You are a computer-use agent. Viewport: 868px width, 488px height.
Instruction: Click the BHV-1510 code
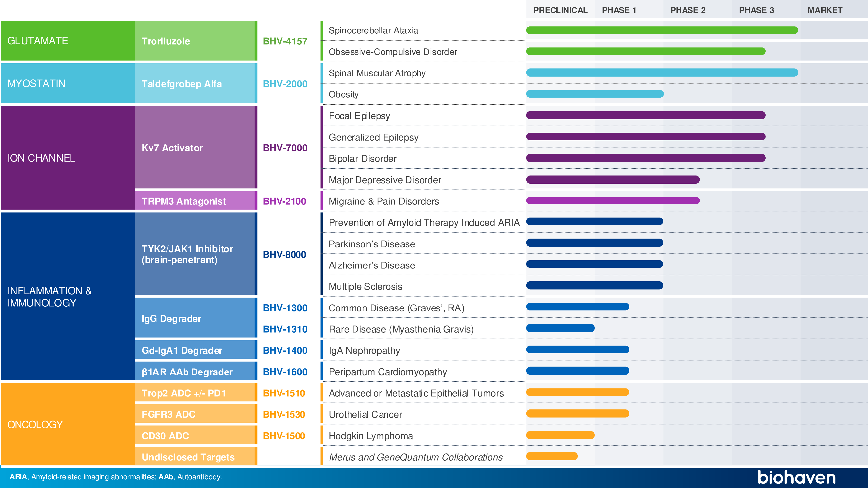click(284, 393)
